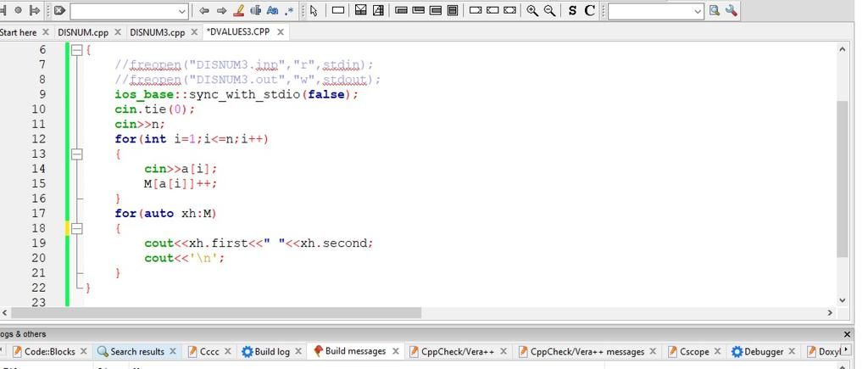Image resolution: width=868 pixels, height=369 pixels.
Task: Click the grey circle toolbar icon
Action: tap(19, 10)
